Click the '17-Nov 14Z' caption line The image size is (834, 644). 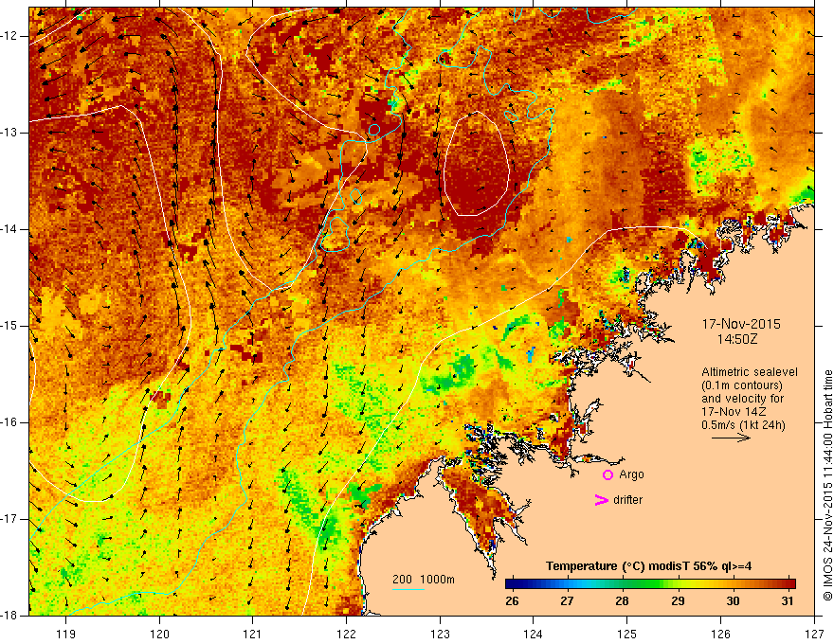[732, 412]
